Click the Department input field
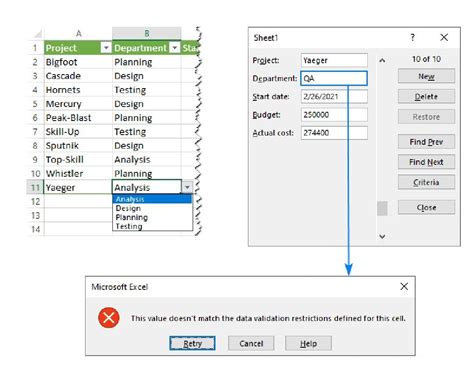 point(334,78)
